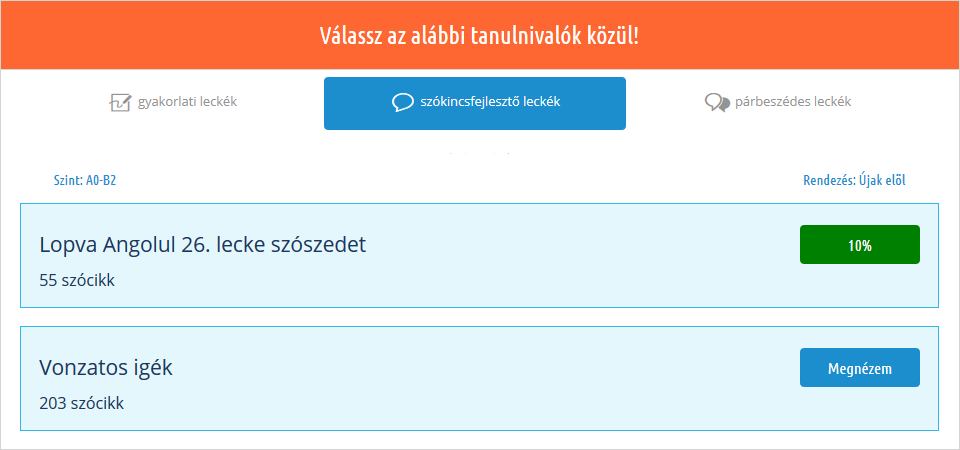Pick the A0-B2 level value

103,181
